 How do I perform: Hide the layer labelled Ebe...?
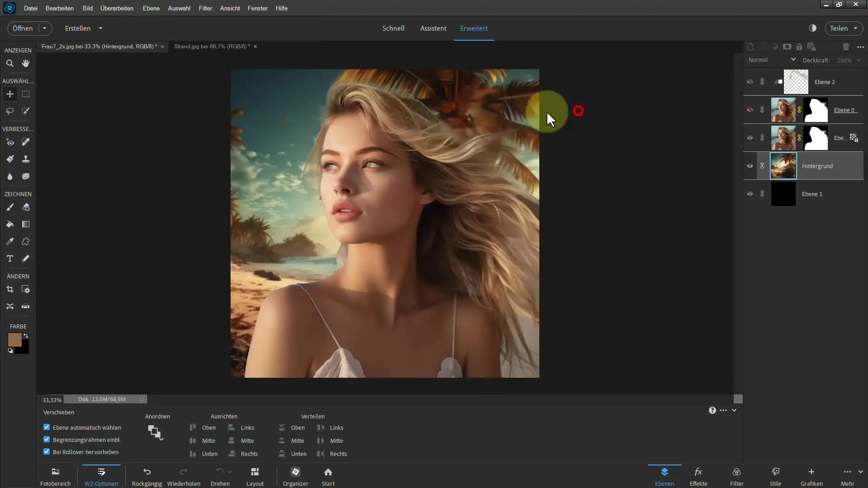(750, 138)
